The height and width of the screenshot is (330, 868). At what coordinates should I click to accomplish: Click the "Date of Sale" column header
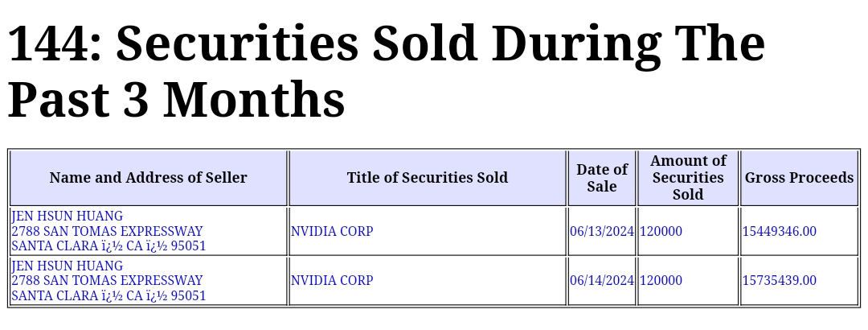(x=601, y=178)
